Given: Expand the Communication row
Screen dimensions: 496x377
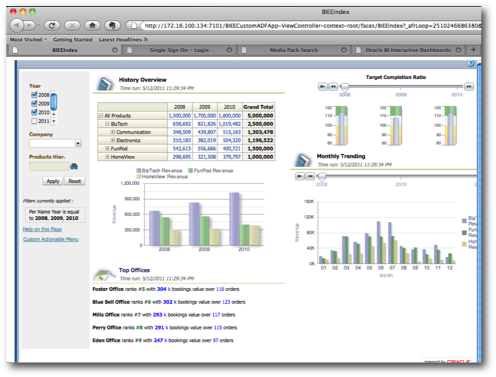Looking at the screenshot, I should [x=113, y=132].
